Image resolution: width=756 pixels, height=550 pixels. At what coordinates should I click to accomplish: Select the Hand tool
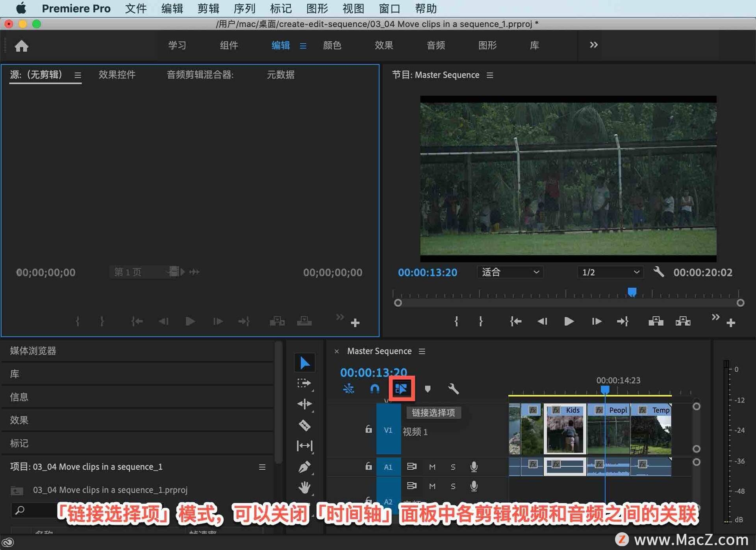pos(304,487)
